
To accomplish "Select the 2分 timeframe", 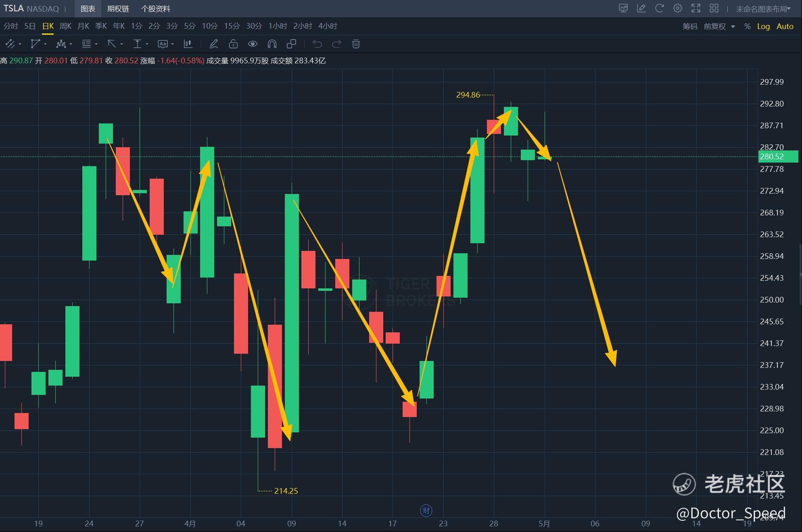I will click(154, 26).
